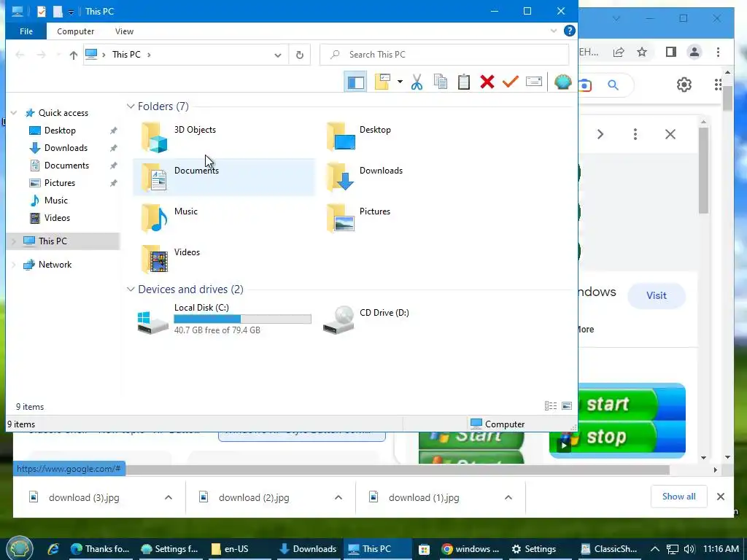This screenshot has width=747, height=560.
Task: Click the Copy toolbar icon
Action: click(x=440, y=82)
